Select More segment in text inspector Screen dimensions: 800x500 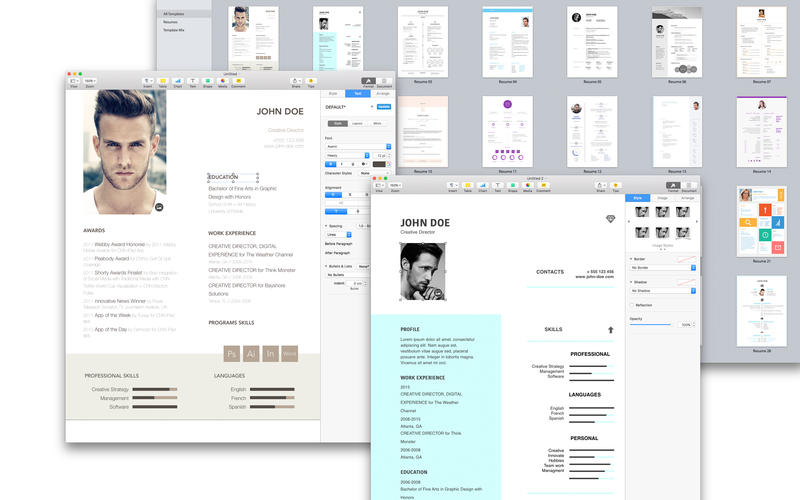coord(378,123)
